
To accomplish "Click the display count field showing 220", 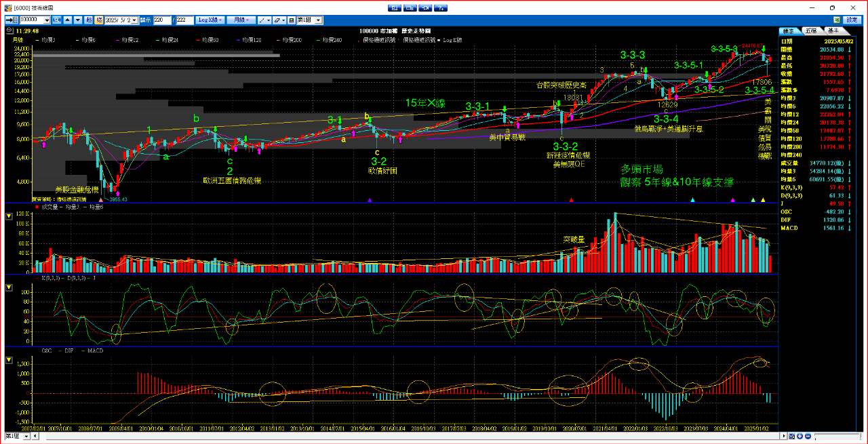I will (162, 20).
